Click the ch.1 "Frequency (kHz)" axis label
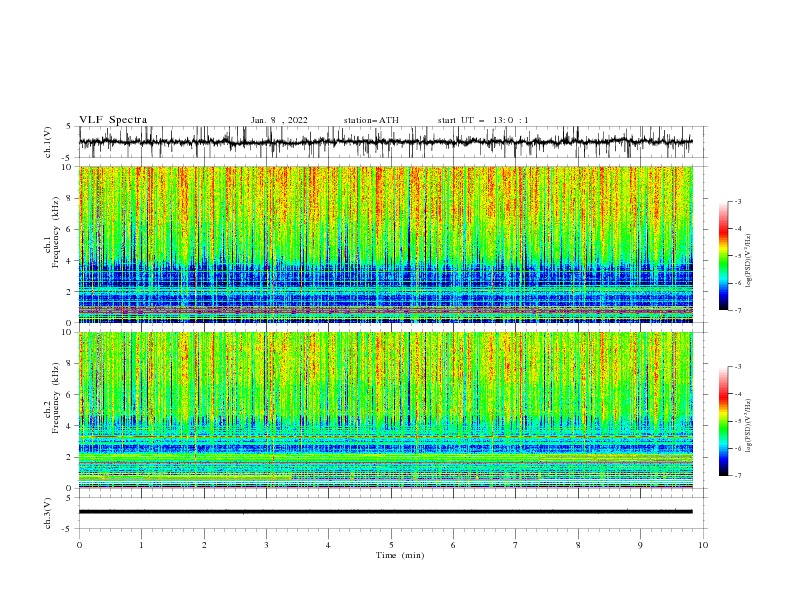This screenshot has width=792, height=612. [56, 232]
